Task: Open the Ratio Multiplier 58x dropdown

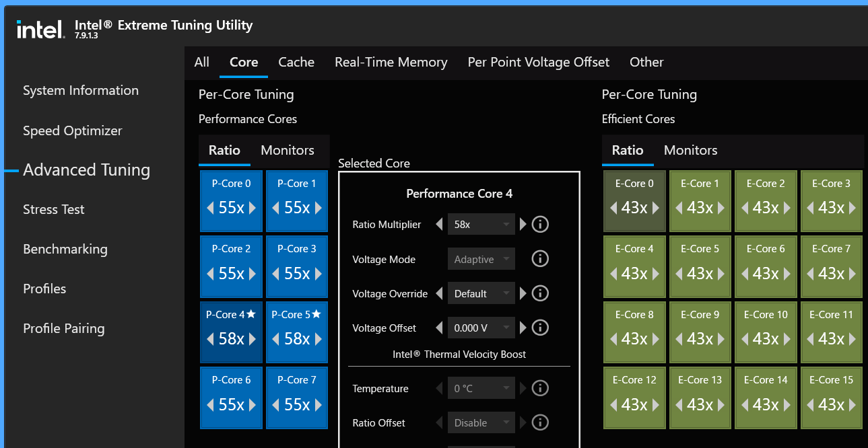Action: 481,225
